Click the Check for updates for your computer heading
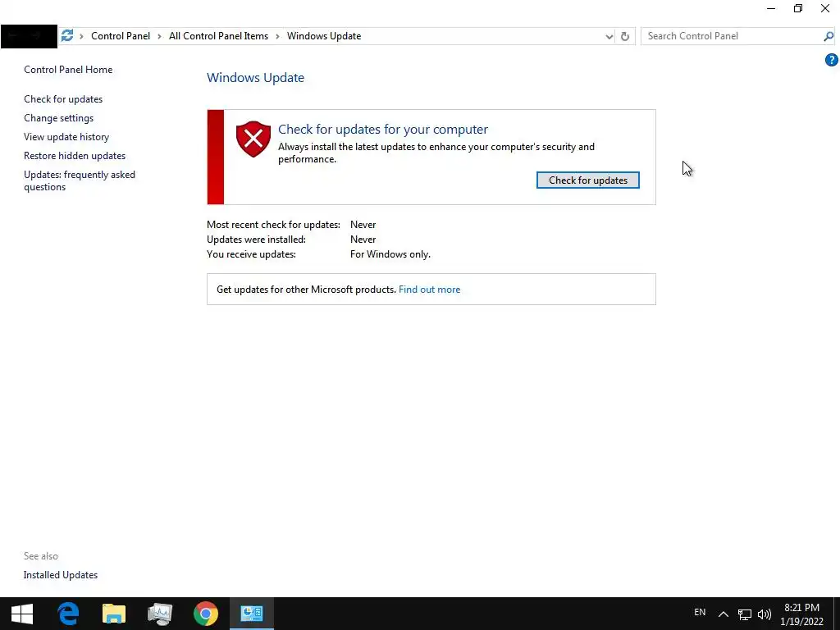Screen dimensions: 840x630 (x=383, y=129)
